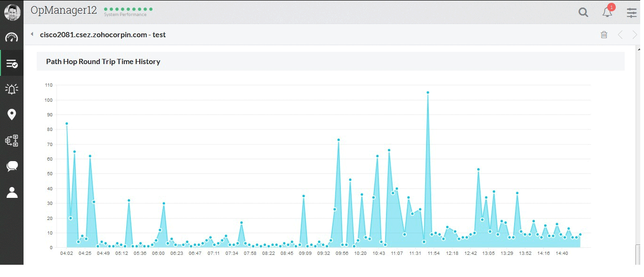Click the OpManager12 logo title
This screenshot has width=644, height=277.
tap(64, 10)
